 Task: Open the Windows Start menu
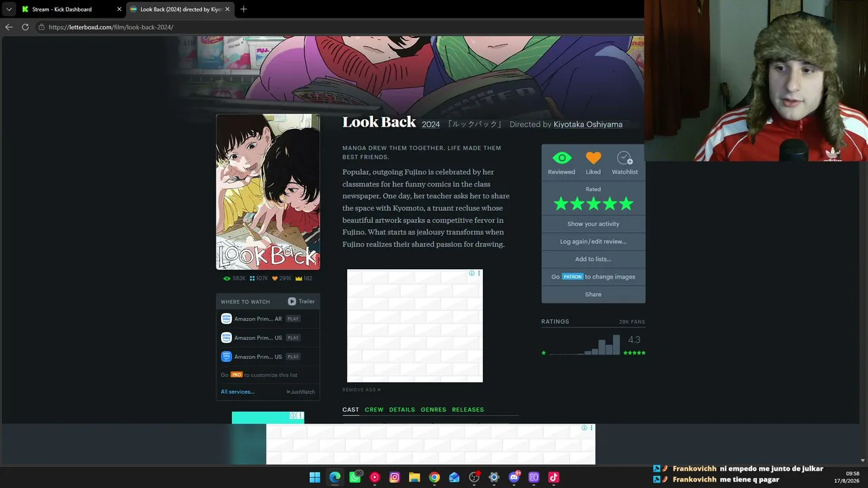click(315, 477)
